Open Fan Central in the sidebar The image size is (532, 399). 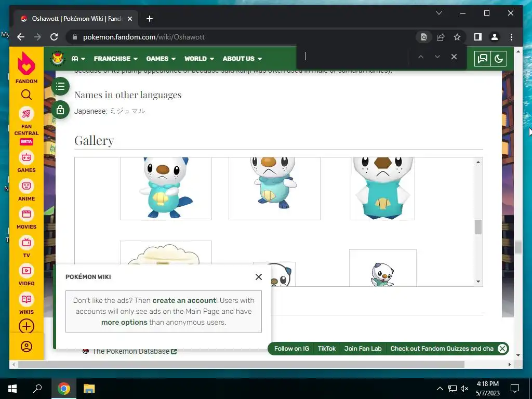pyautogui.click(x=26, y=126)
